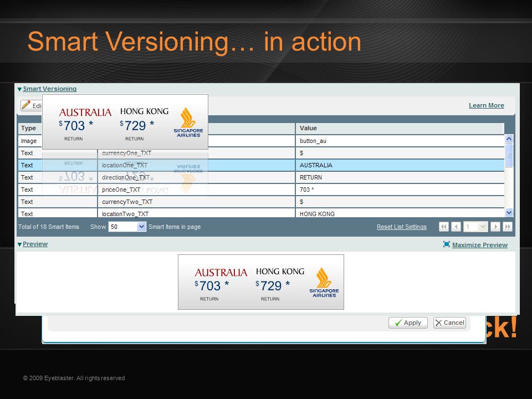Go to the next page of items
The width and height of the screenshot is (532, 399).
[495, 227]
